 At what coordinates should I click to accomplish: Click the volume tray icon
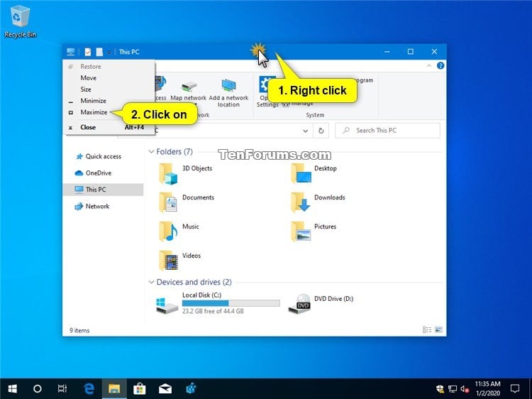(465, 389)
